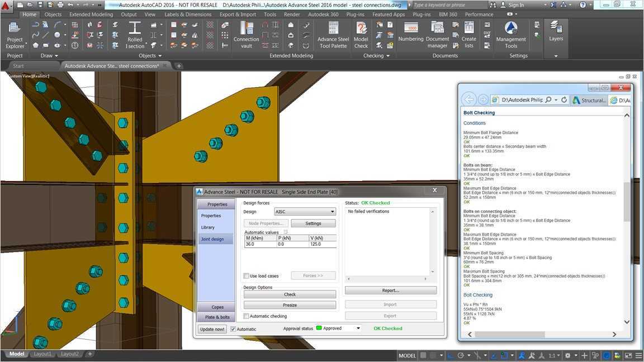Open the Featured Apps ribbon tab

[x=389, y=15]
